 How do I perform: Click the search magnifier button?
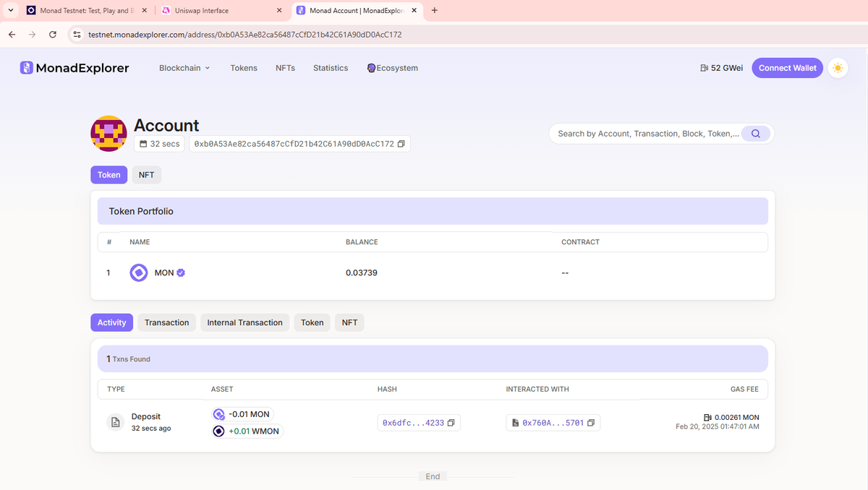click(756, 134)
